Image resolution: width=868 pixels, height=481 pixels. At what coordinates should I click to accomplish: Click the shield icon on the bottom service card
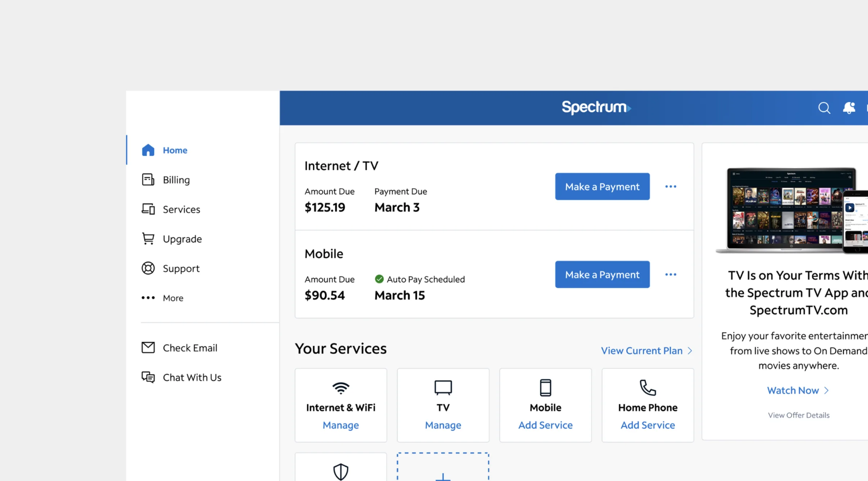pos(341,472)
